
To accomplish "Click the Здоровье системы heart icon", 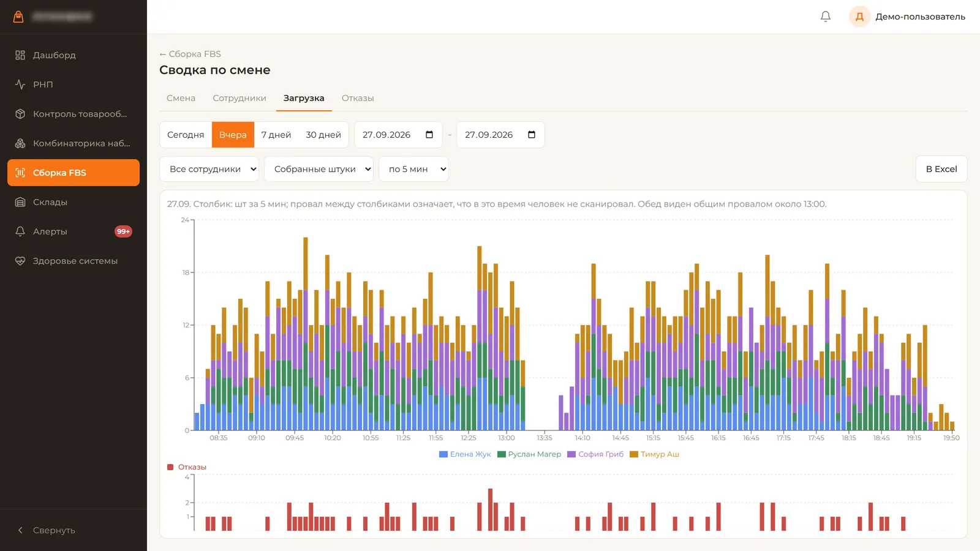I will click(20, 261).
